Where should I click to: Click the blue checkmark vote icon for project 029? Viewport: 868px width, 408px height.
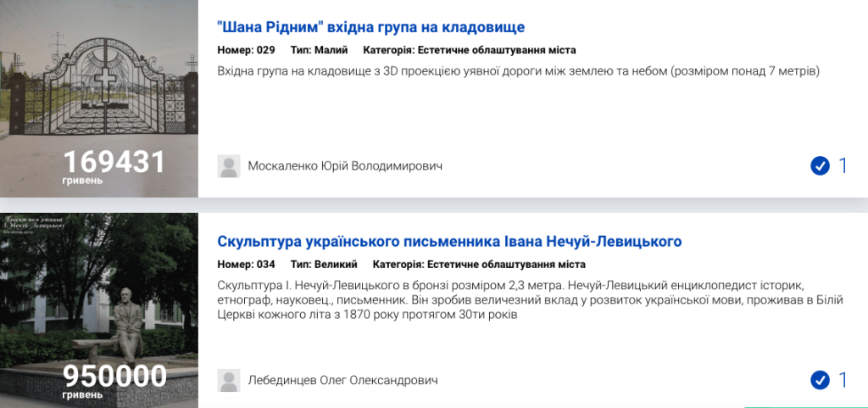820,165
